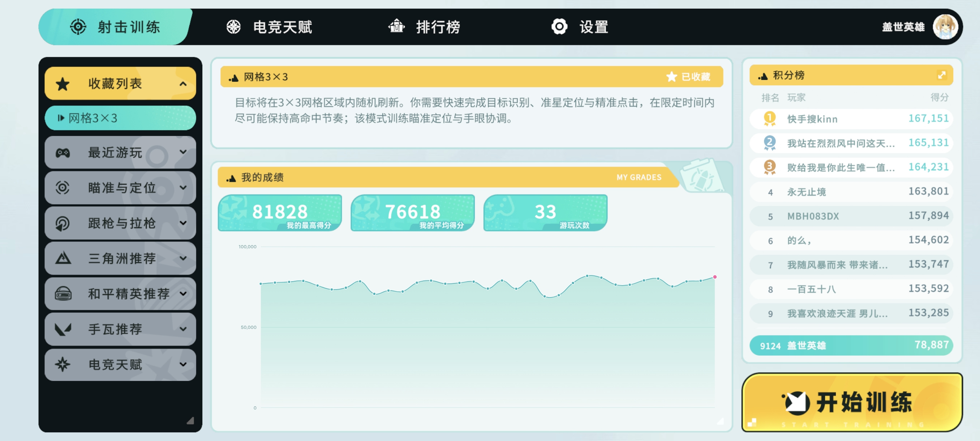Click the triangle logo beside 三角洲推荐
The height and width of the screenshot is (441, 980).
[63, 258]
